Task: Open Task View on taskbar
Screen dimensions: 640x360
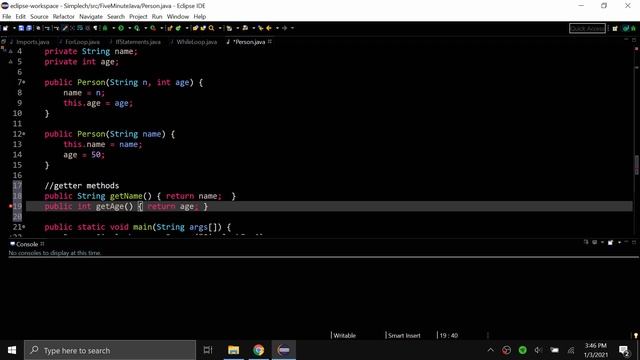Action: 208,350
